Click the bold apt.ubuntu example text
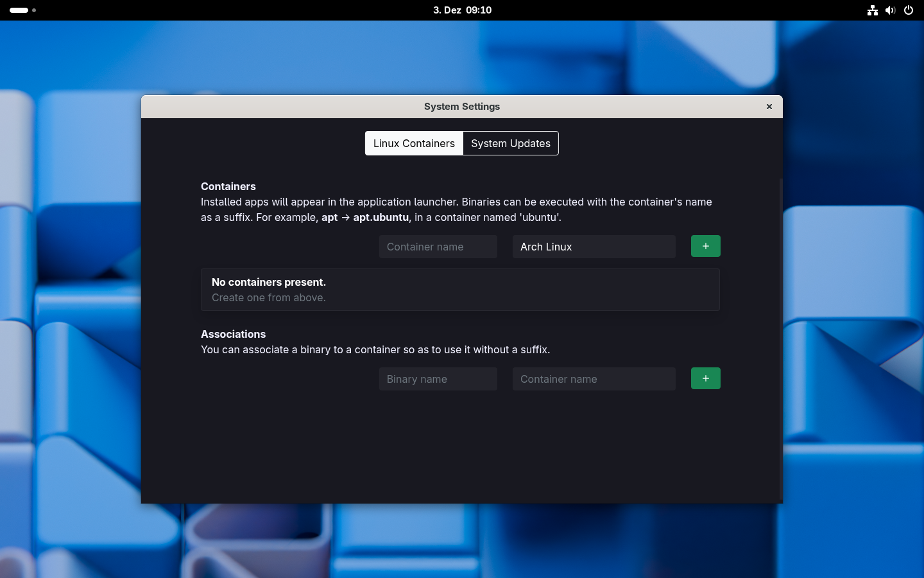This screenshot has height=578, width=924. point(381,217)
